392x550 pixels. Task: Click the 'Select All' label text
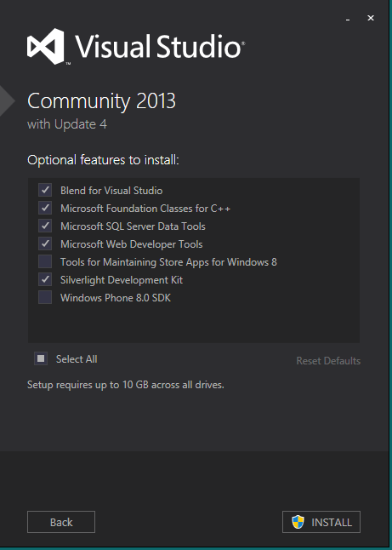77,358
